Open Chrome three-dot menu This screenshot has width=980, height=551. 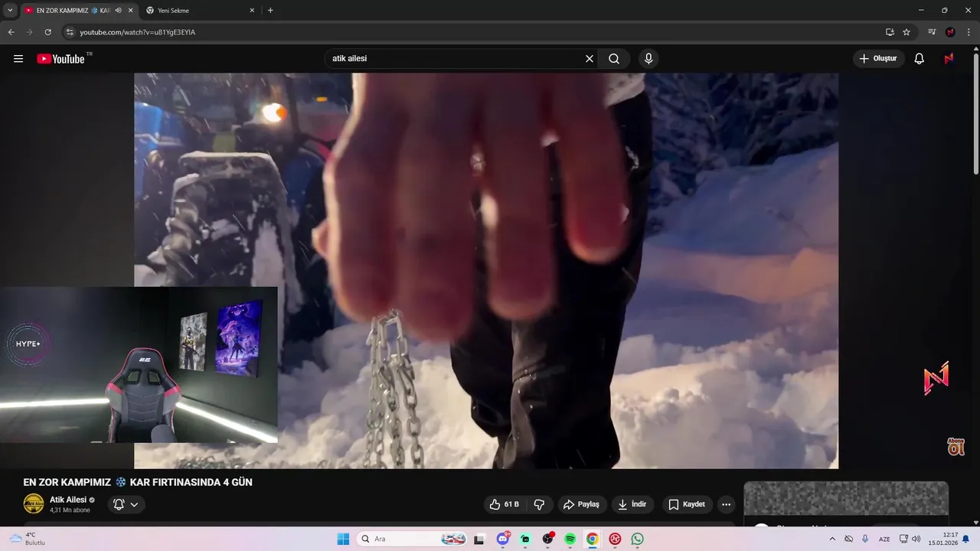coord(969,32)
